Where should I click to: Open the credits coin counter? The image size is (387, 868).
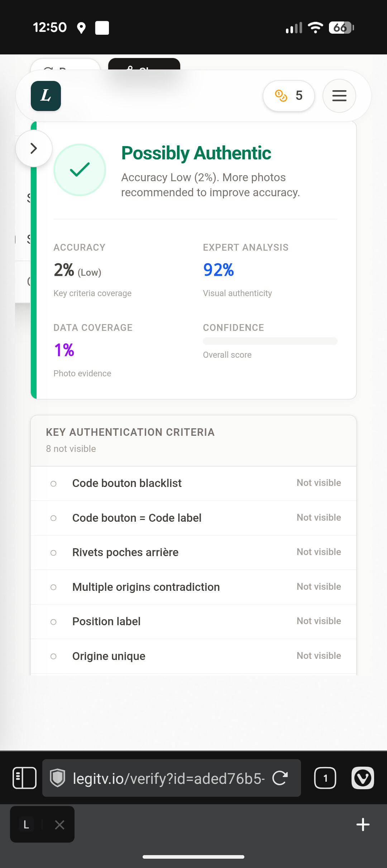coord(289,96)
